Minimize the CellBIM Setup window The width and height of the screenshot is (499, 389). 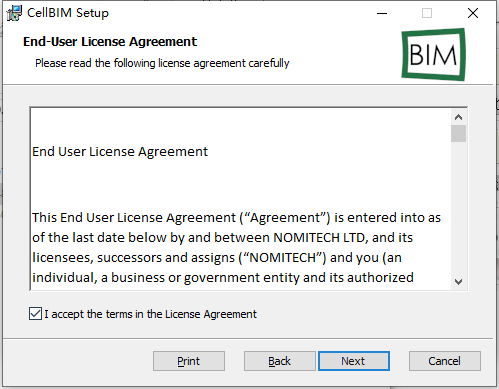(x=382, y=13)
